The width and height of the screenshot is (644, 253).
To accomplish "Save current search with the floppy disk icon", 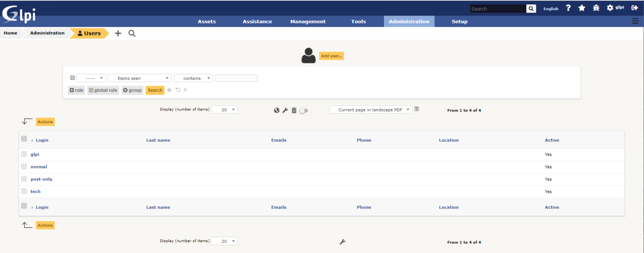I will (x=417, y=108).
